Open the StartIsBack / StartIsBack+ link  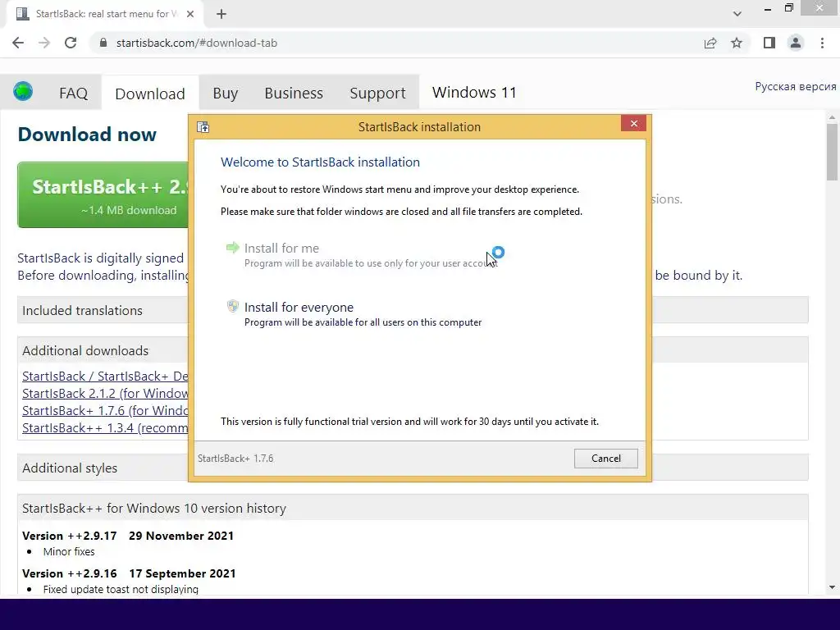(105, 376)
